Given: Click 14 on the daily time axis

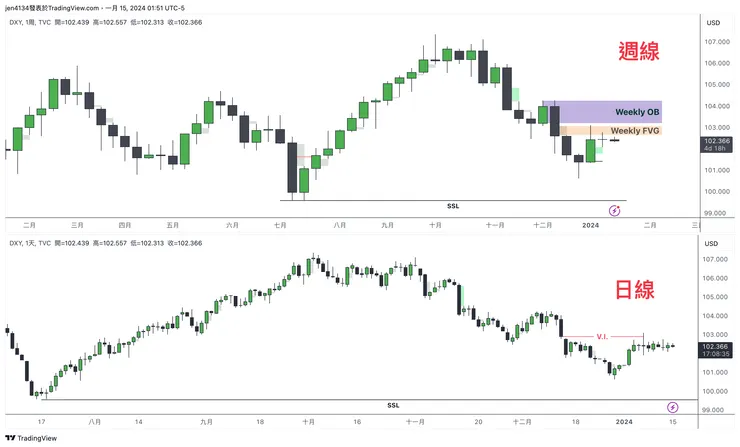Looking at the screenshot, I should 138,422.
